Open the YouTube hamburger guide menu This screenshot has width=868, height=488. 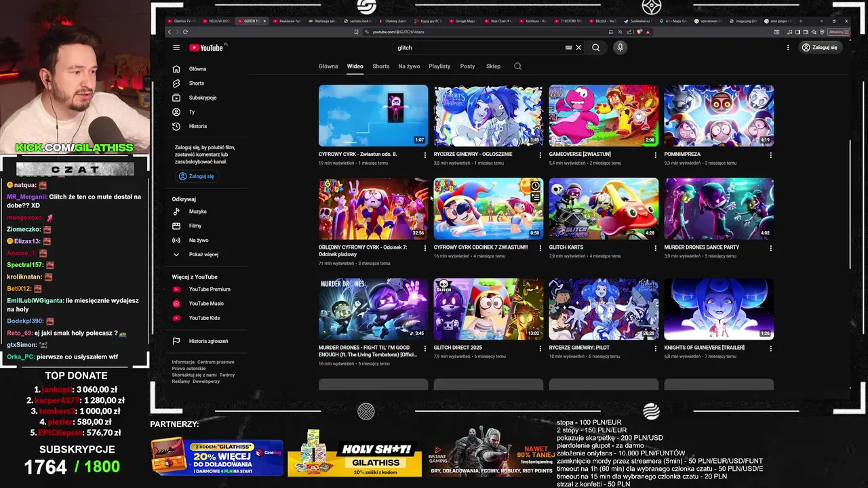coord(176,47)
